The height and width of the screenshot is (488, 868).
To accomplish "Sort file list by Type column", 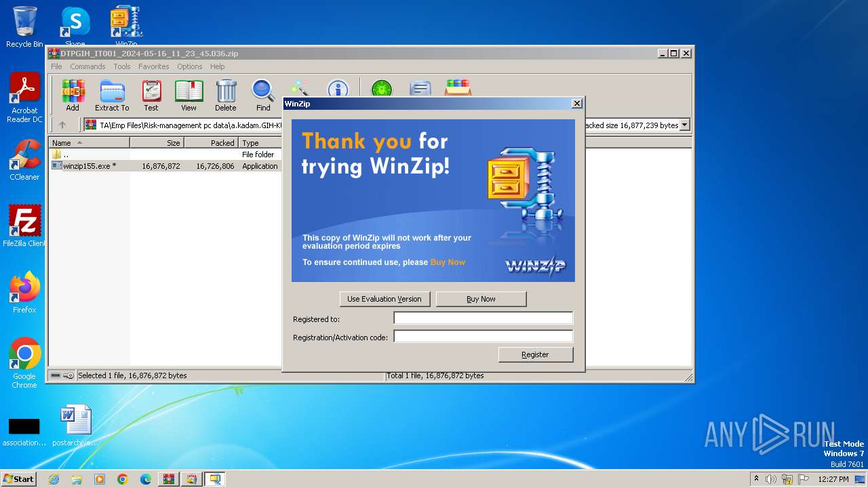I will tap(260, 143).
